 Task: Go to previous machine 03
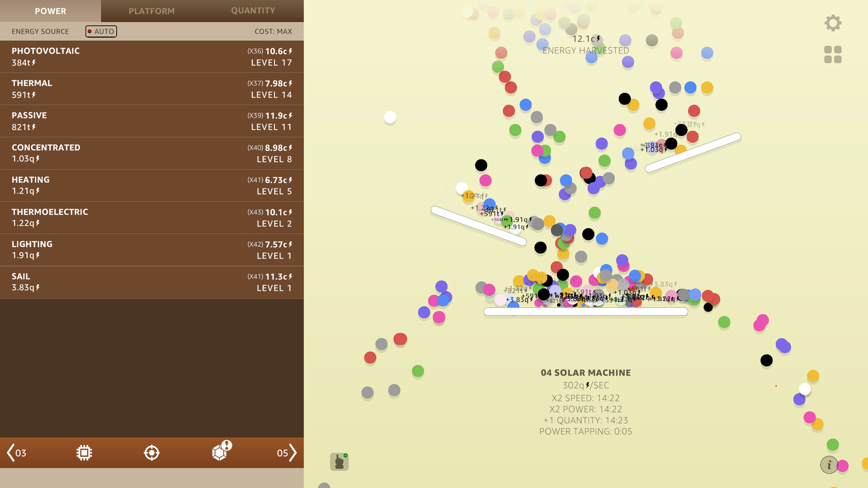click(x=17, y=453)
